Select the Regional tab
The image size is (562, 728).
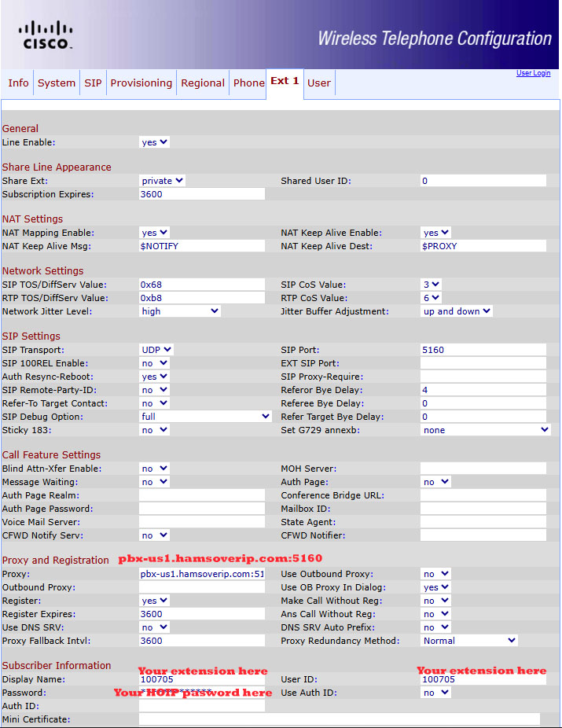tap(203, 83)
